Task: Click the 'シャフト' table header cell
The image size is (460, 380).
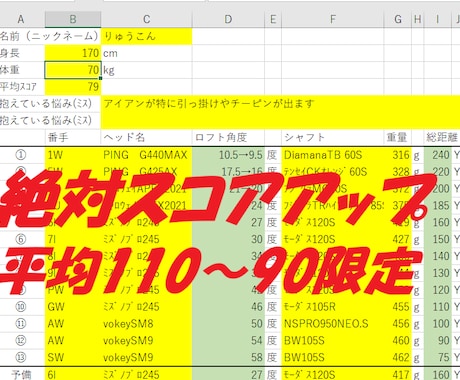Action: [333, 137]
